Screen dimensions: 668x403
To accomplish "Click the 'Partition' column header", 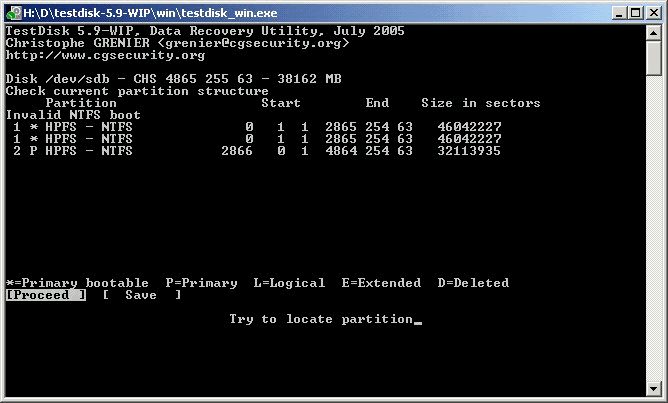I will click(x=81, y=103).
